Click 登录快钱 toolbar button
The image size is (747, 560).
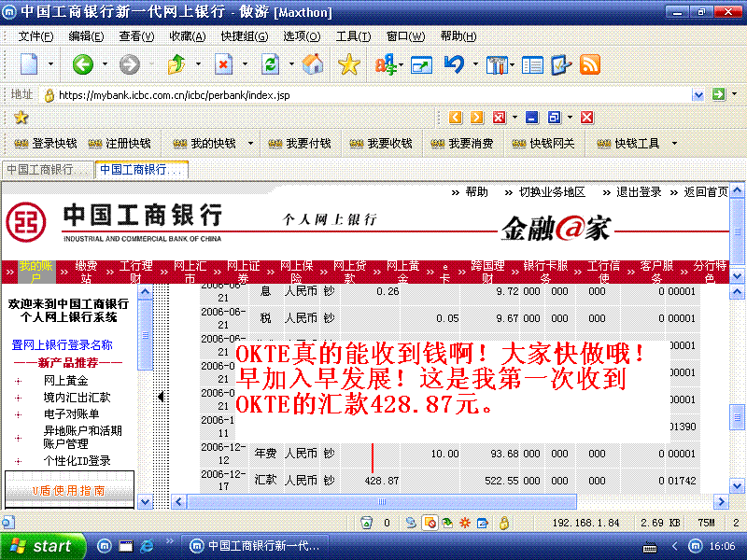[x=46, y=144]
